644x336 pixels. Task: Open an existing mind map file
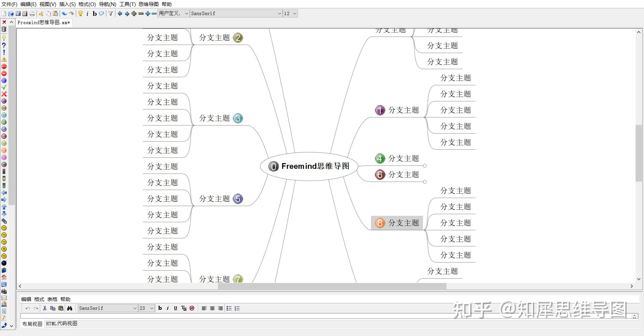(x=11, y=13)
